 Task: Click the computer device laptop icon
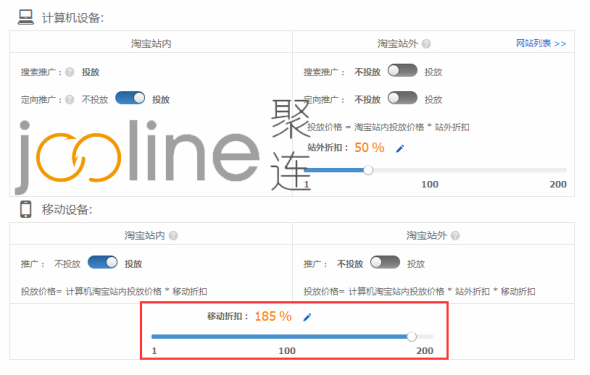(x=26, y=17)
